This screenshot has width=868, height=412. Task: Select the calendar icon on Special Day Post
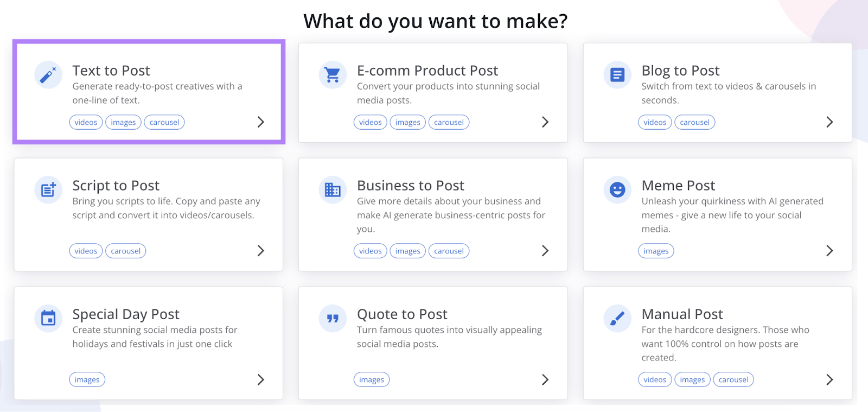tap(48, 319)
